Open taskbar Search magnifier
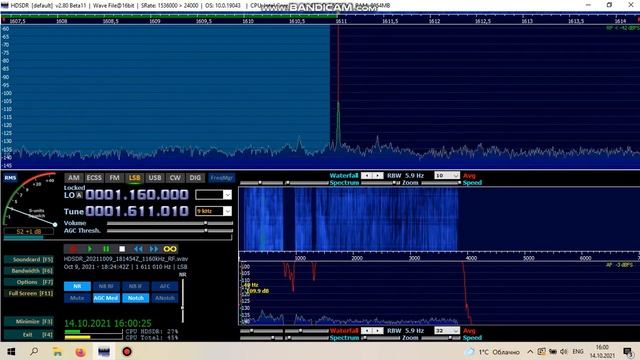The image size is (640, 360). click(34, 351)
